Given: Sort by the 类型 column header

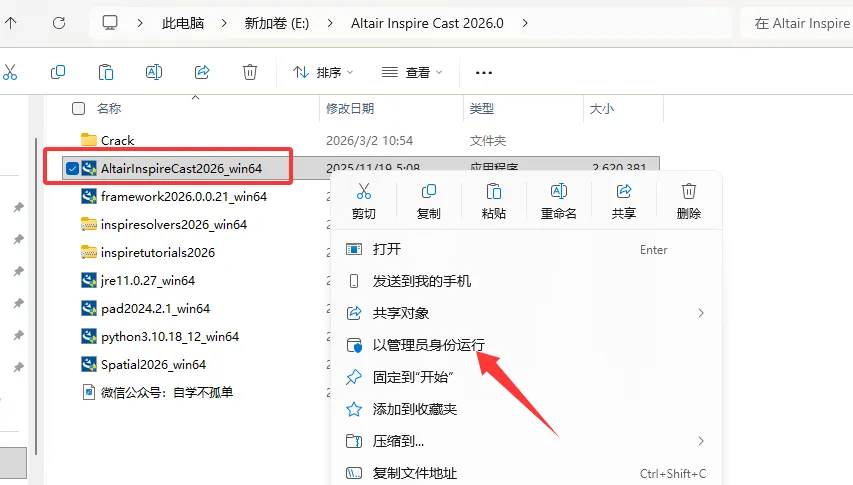Looking at the screenshot, I should click(481, 108).
